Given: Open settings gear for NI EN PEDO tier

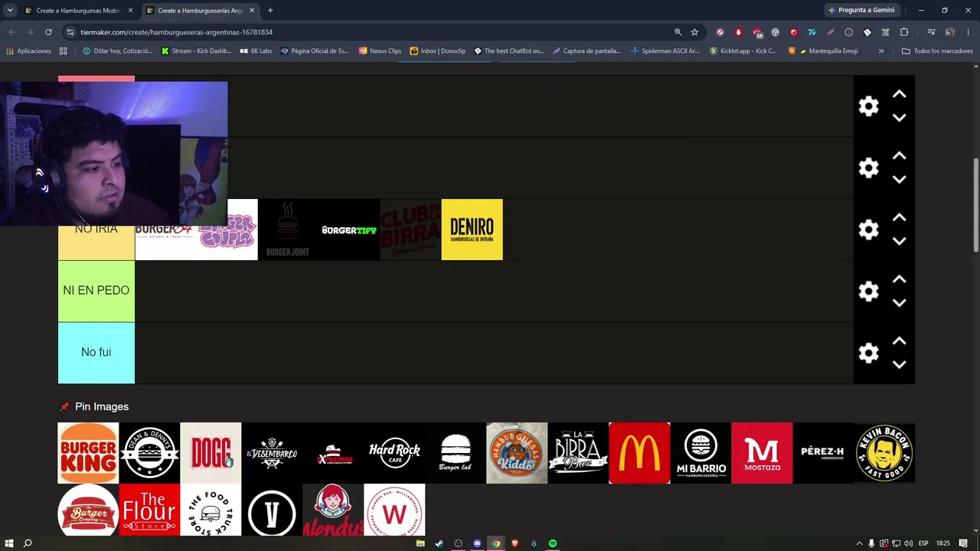Looking at the screenshot, I should point(868,291).
